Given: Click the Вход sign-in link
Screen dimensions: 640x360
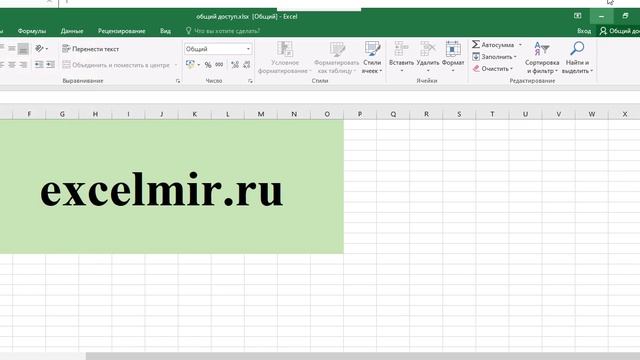Looking at the screenshot, I should click(584, 31).
